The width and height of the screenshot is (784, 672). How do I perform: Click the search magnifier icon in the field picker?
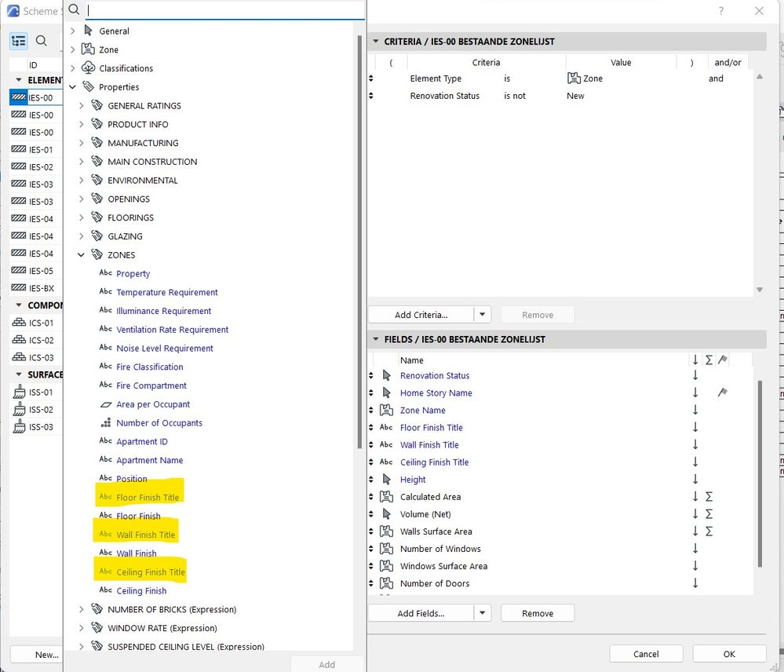click(x=74, y=9)
